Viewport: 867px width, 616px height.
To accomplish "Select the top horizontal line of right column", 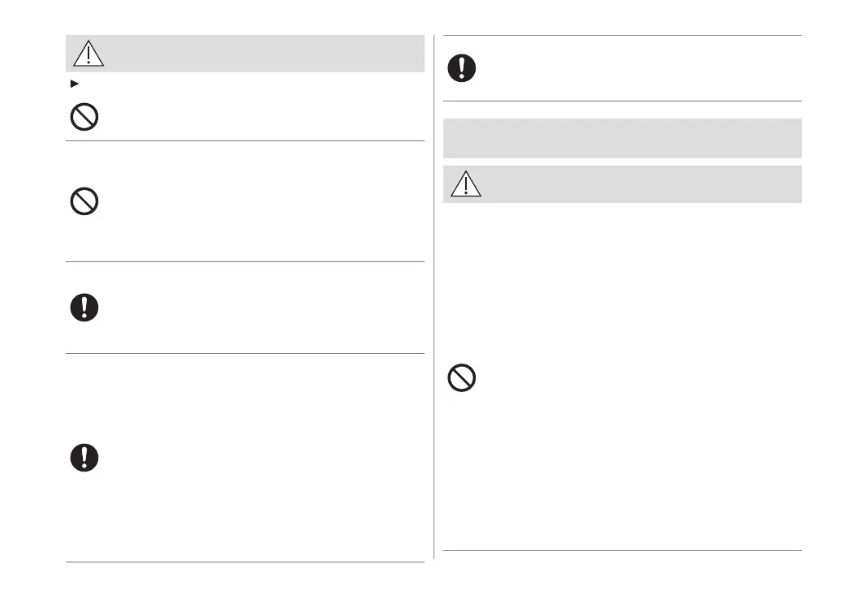I will coord(622,36).
